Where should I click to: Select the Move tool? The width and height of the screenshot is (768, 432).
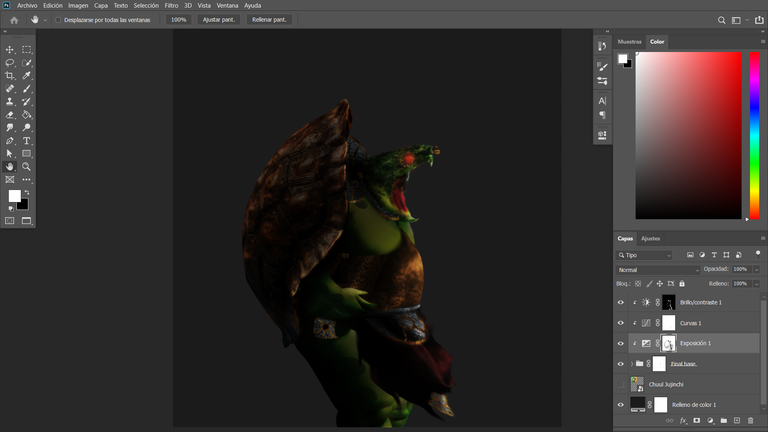9,49
